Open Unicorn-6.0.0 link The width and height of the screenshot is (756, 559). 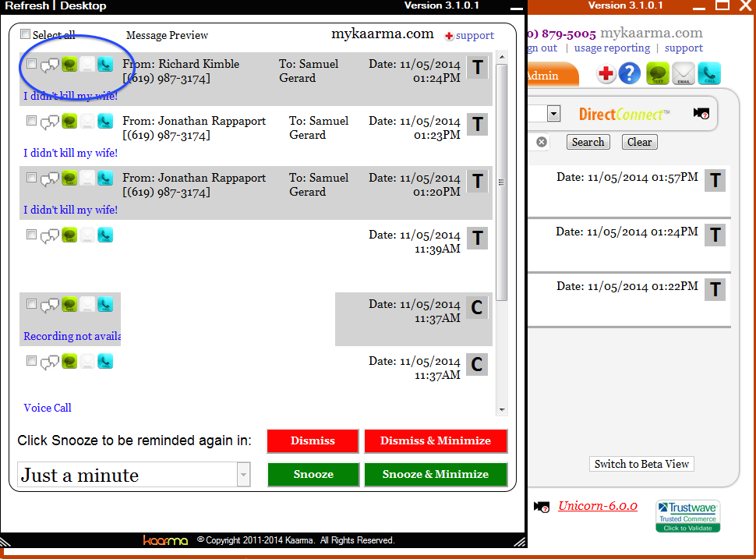[x=598, y=506]
